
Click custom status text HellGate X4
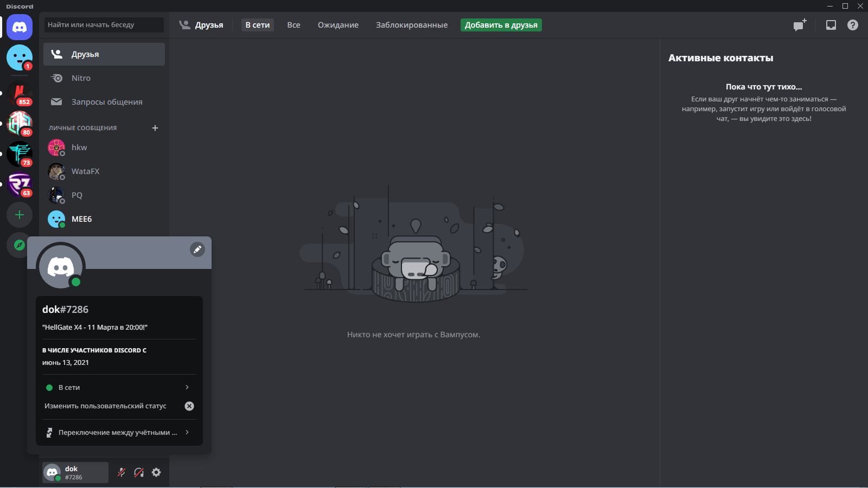95,328
